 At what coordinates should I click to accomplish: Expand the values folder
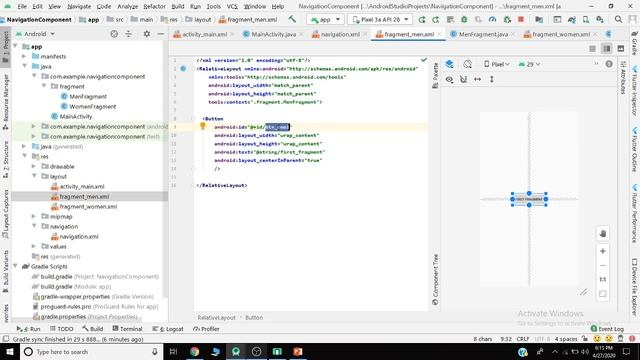point(34,246)
